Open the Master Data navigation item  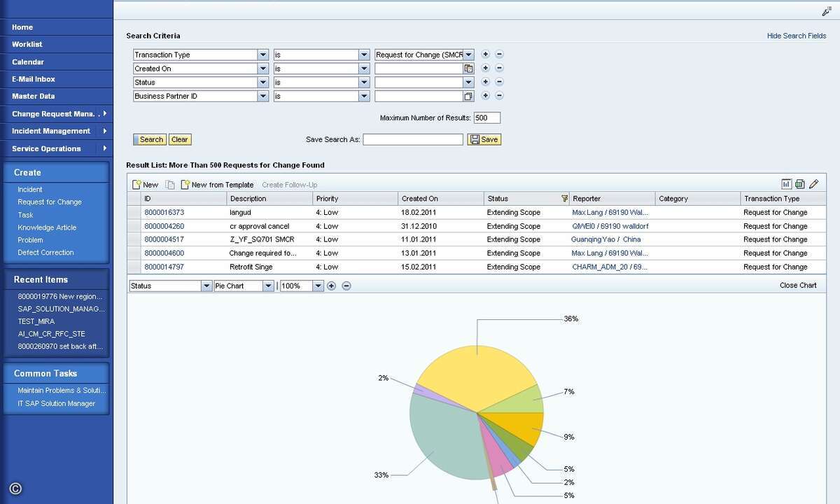[33, 96]
